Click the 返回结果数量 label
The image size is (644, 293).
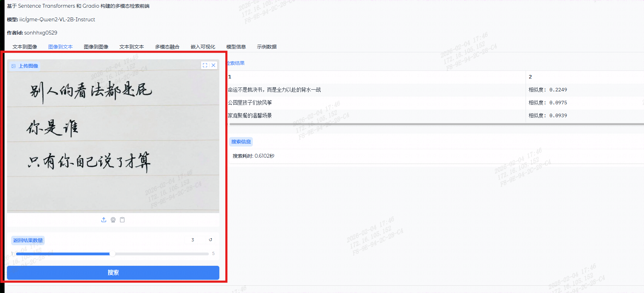28,240
